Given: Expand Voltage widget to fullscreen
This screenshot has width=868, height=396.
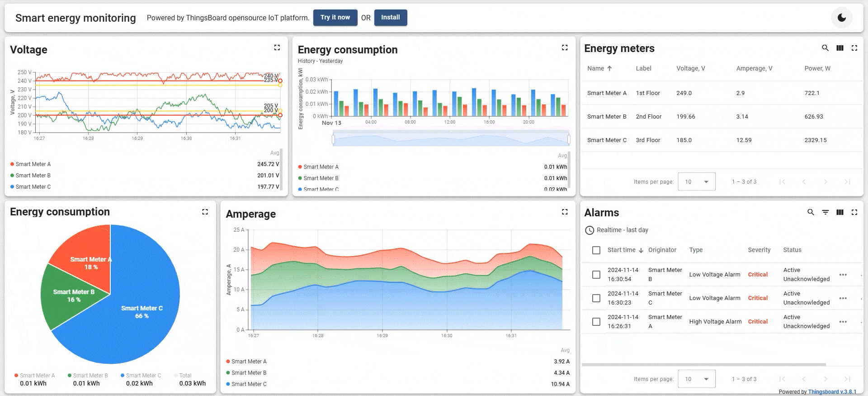Looking at the screenshot, I should point(277,48).
